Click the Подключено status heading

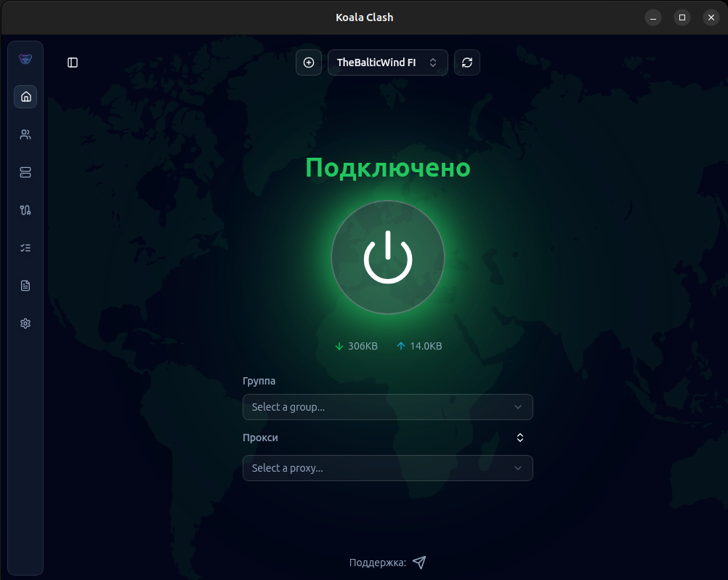click(388, 168)
